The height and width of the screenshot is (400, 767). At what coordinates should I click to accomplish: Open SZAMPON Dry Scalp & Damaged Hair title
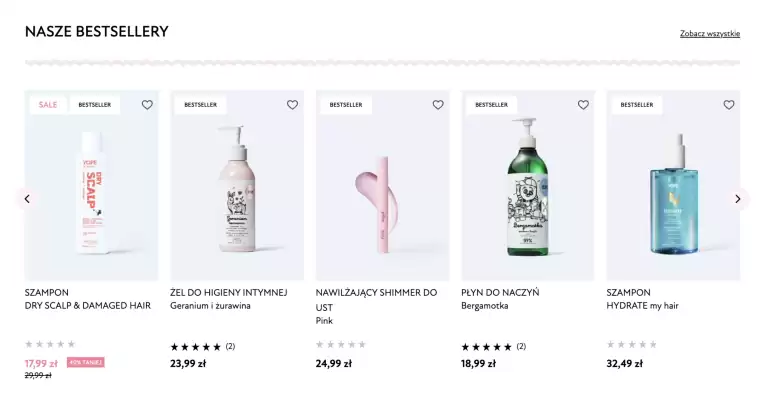click(88, 299)
